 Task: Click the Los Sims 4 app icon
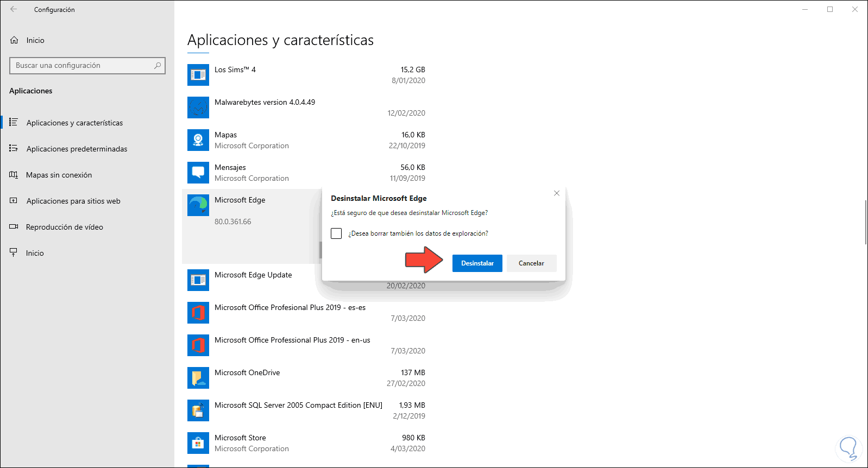point(198,75)
